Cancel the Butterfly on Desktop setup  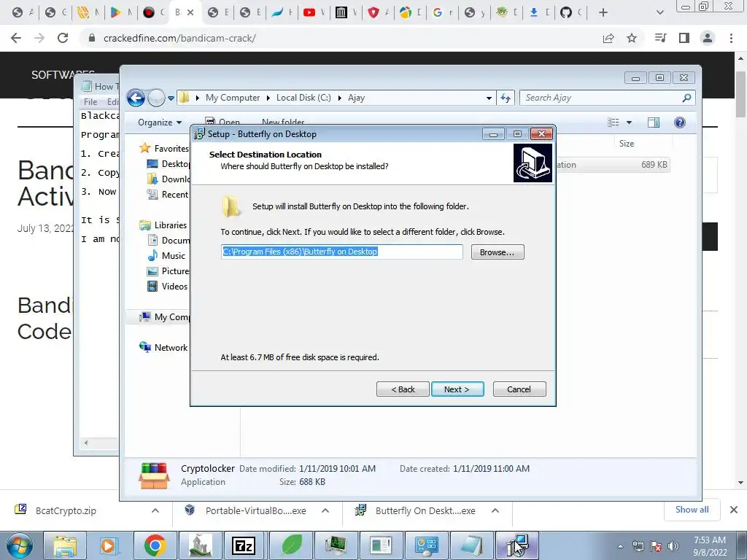[x=519, y=389]
